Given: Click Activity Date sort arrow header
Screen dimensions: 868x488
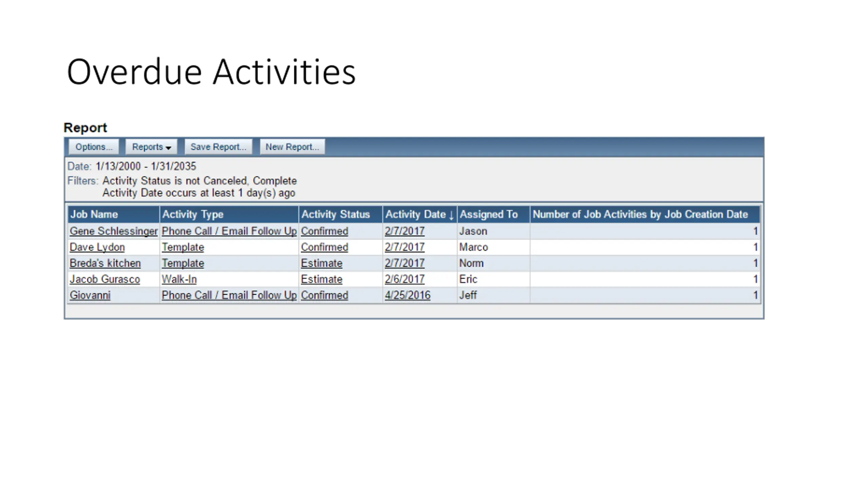Looking at the screenshot, I should (419, 214).
